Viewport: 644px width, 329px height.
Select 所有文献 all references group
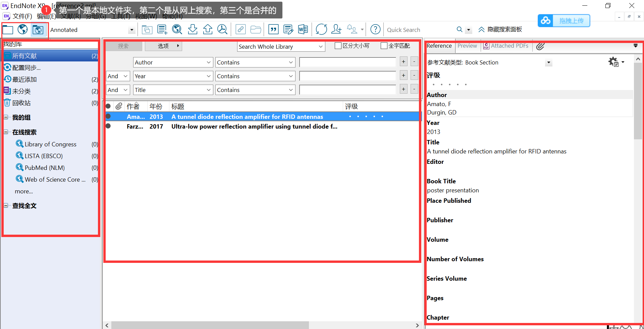tap(51, 56)
